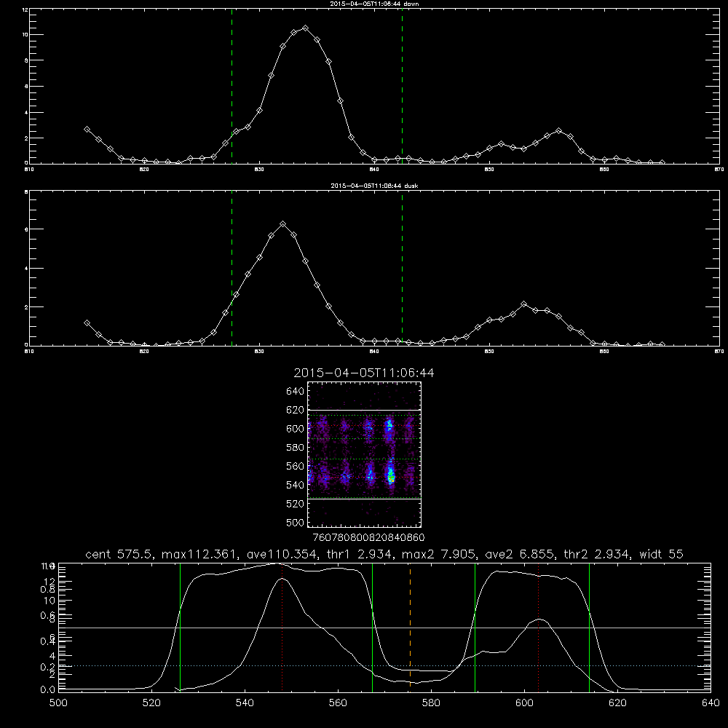Click the cyan dotted horizontal threshold line
Viewport: 728px width, 728px height.
coord(384,666)
